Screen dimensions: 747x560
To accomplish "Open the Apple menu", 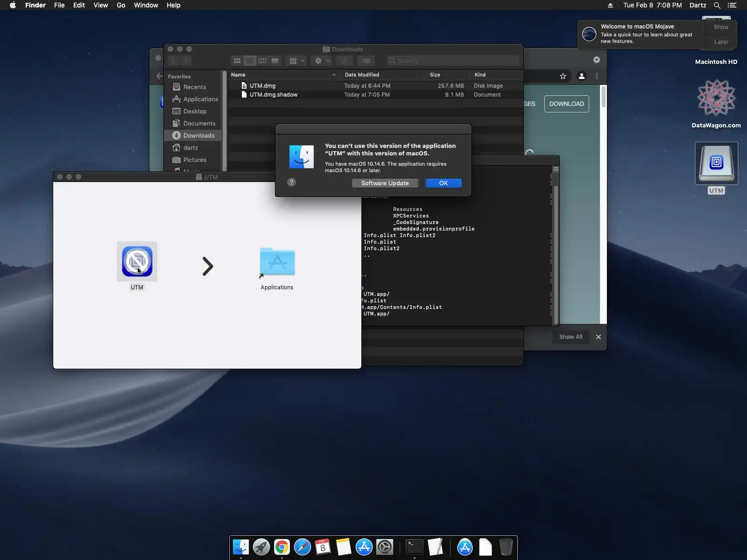I will tap(13, 5).
